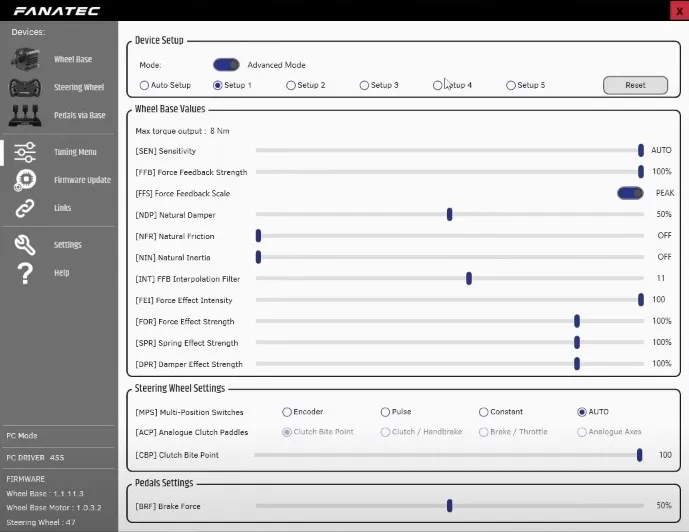Open the Help question mark icon

point(25,273)
